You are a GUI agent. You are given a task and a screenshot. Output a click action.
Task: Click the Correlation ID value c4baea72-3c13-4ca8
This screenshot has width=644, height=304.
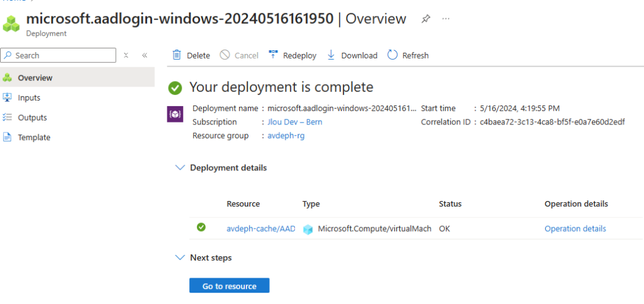[552, 122]
